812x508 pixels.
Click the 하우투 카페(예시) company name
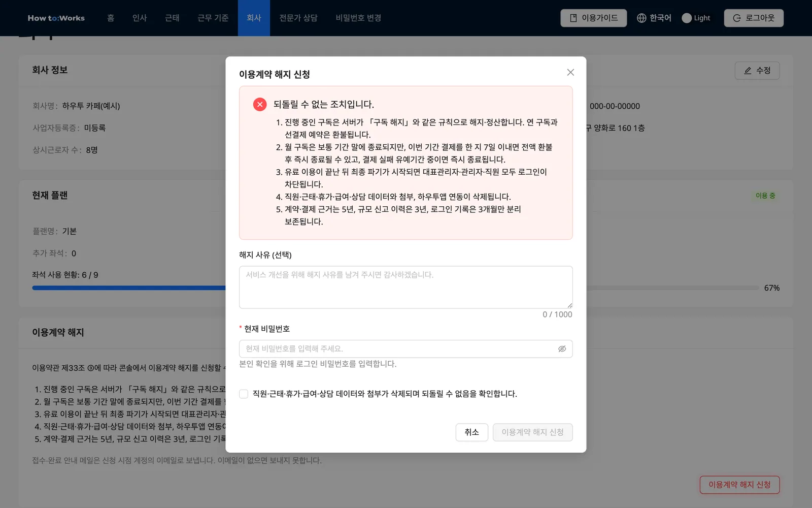coord(91,106)
